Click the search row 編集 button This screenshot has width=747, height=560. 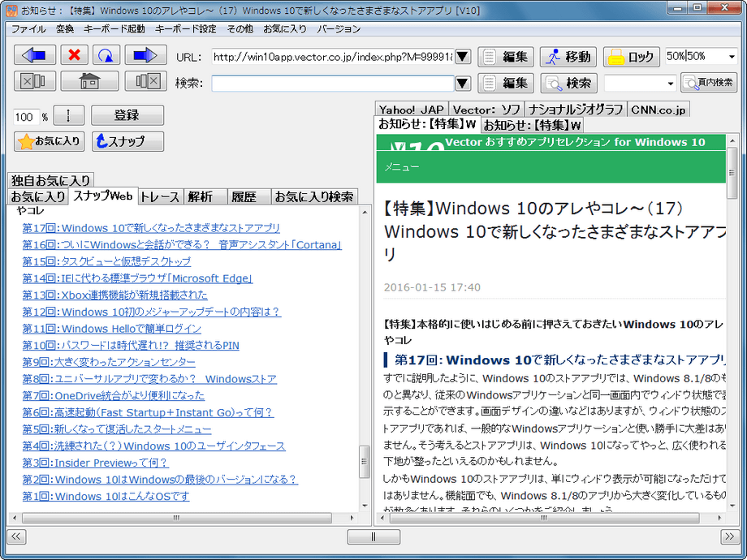pos(506,84)
